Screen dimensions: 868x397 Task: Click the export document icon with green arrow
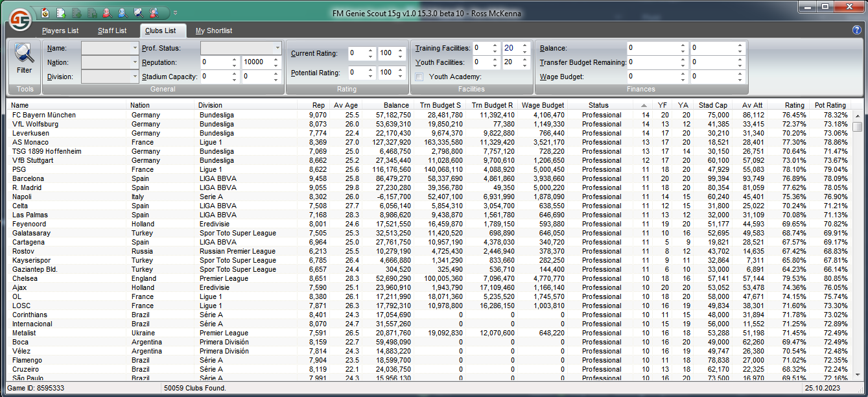[60, 12]
